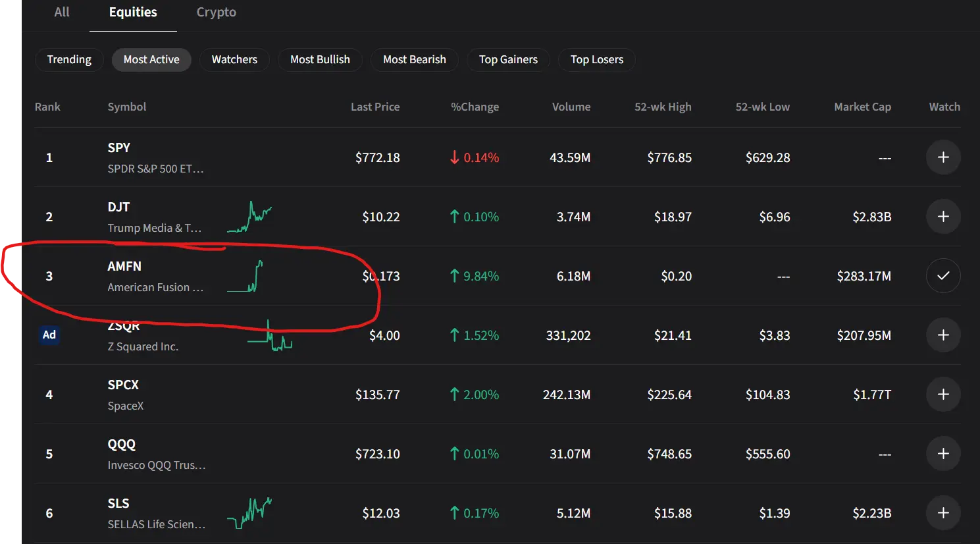Sort the table by Symbol
This screenshot has width=980, height=544.
(x=127, y=107)
